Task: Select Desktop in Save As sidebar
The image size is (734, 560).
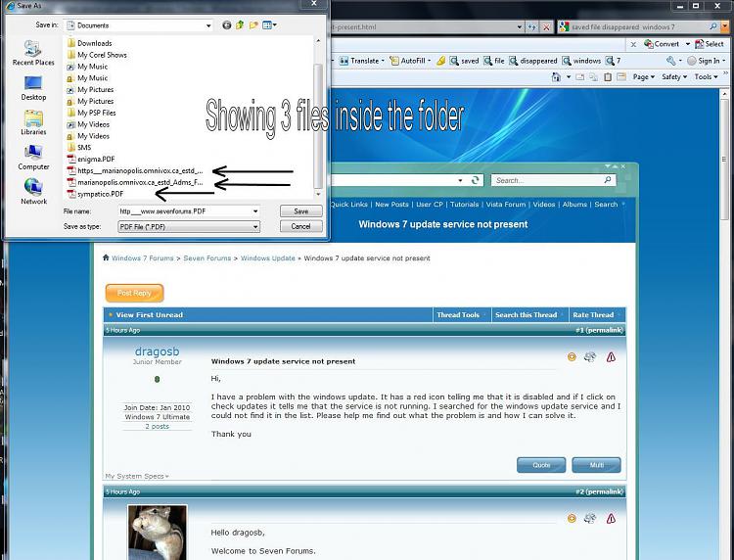Action: tap(33, 88)
